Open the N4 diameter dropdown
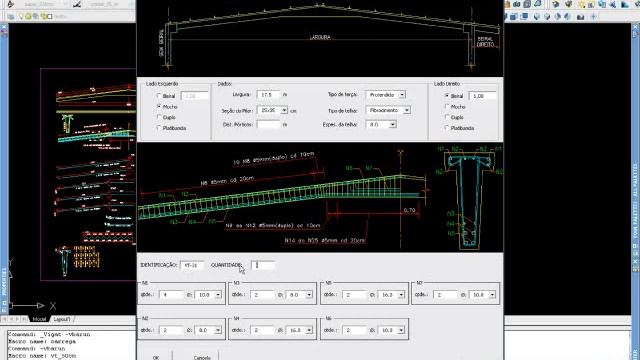This screenshot has width=640, height=360. point(309,330)
